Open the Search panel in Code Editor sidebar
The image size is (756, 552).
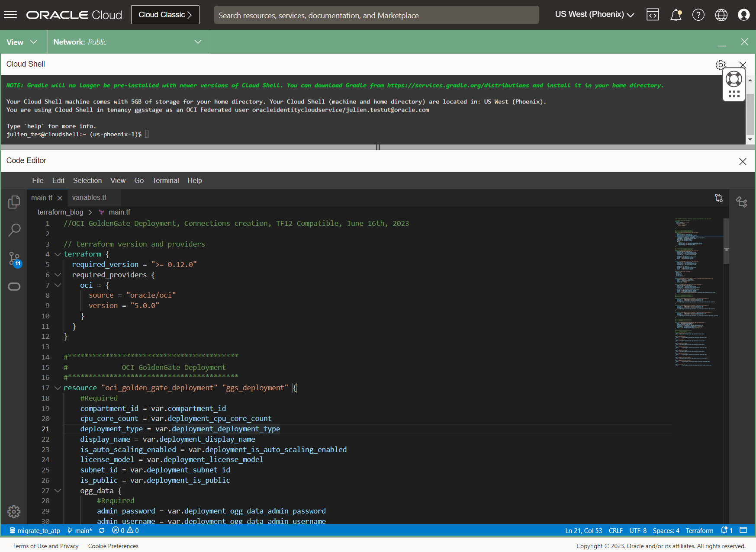14,230
